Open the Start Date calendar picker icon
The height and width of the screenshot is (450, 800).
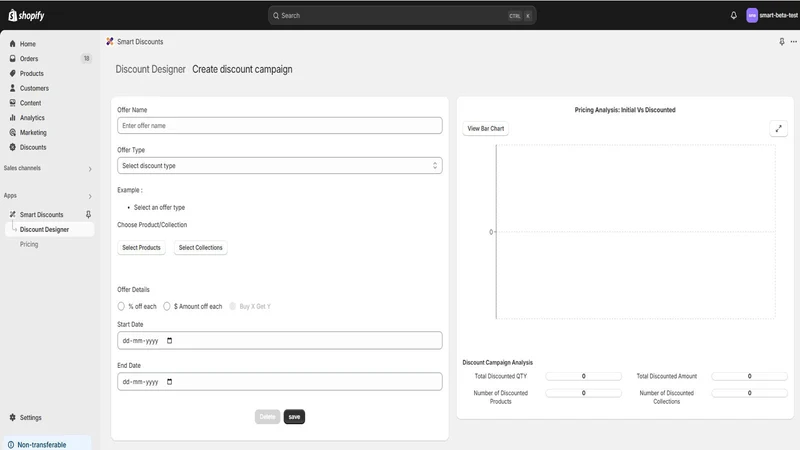(x=169, y=341)
